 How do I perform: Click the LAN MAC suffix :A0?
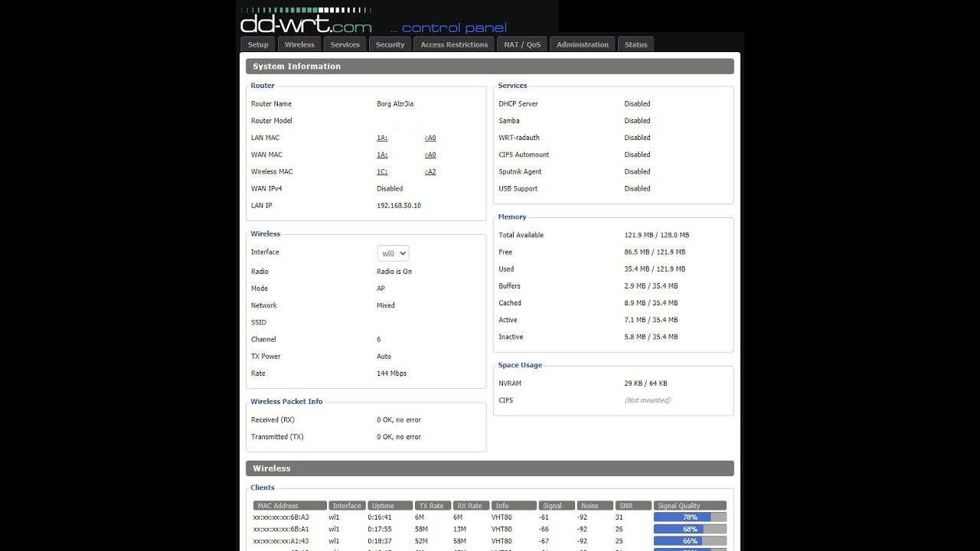(x=430, y=138)
